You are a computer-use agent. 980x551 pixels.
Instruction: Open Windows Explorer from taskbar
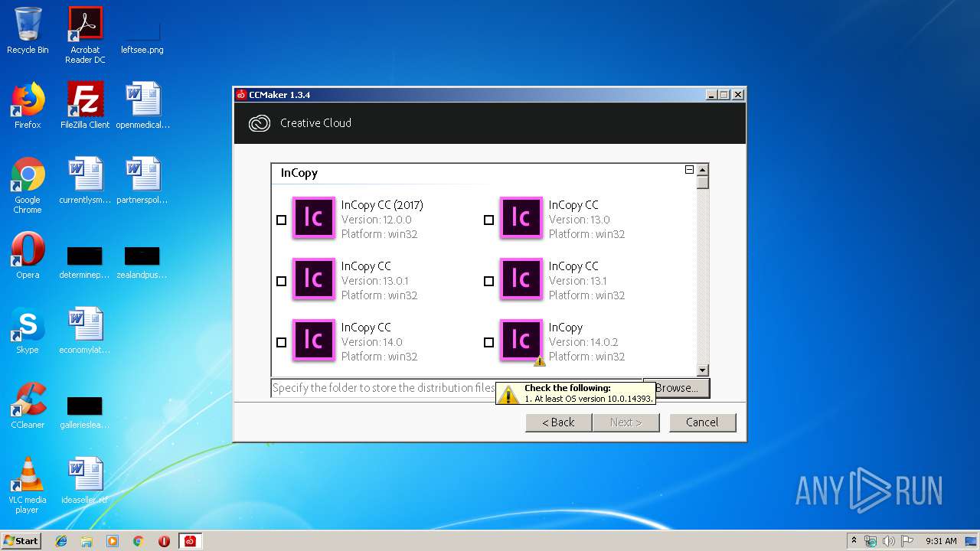tap(87, 541)
